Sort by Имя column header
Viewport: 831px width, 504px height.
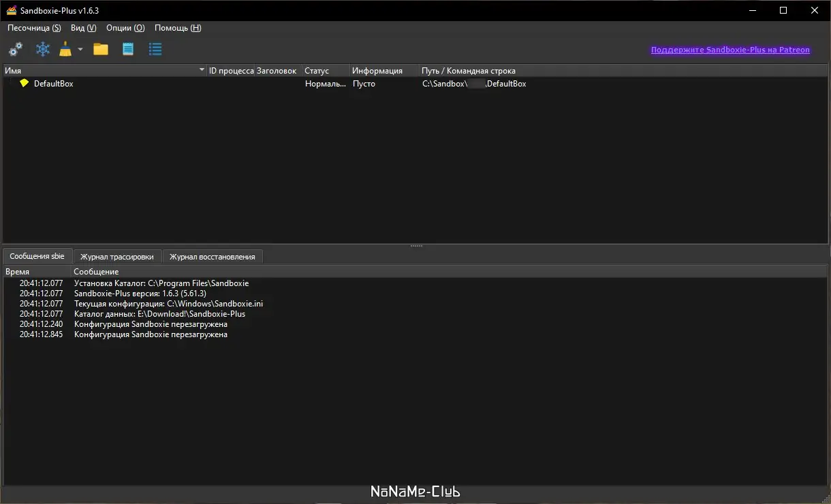[105, 71]
